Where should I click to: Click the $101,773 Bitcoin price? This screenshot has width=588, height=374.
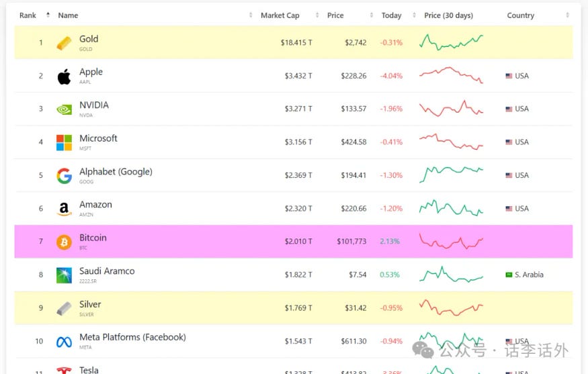pos(351,241)
